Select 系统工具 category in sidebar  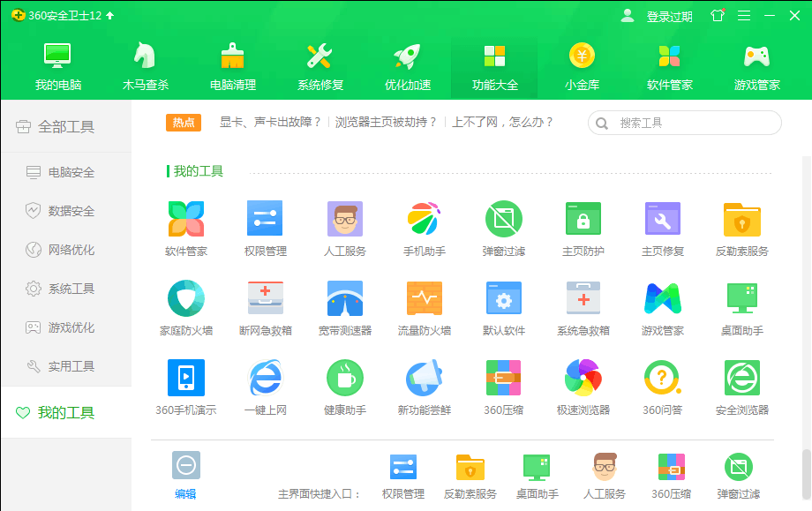pos(66,289)
